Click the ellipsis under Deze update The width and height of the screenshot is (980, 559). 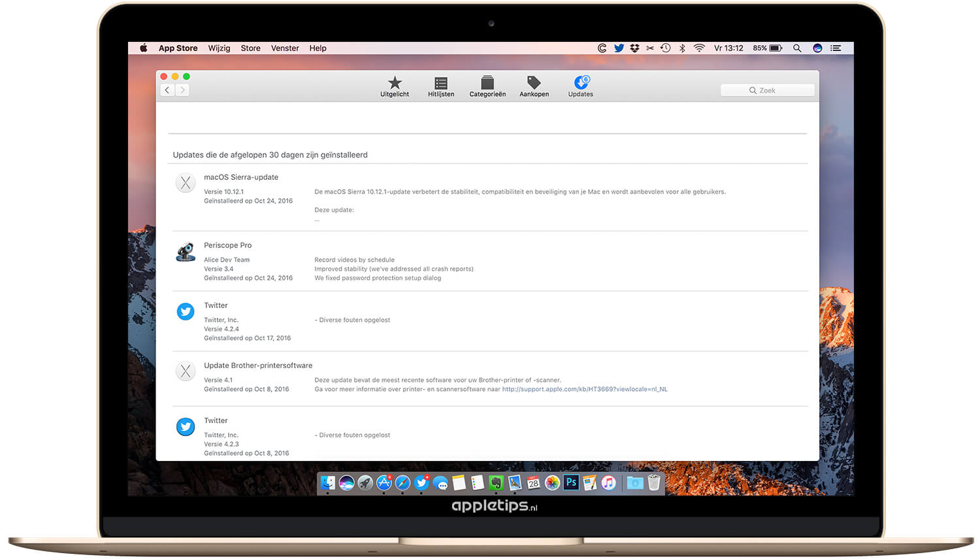tap(317, 220)
